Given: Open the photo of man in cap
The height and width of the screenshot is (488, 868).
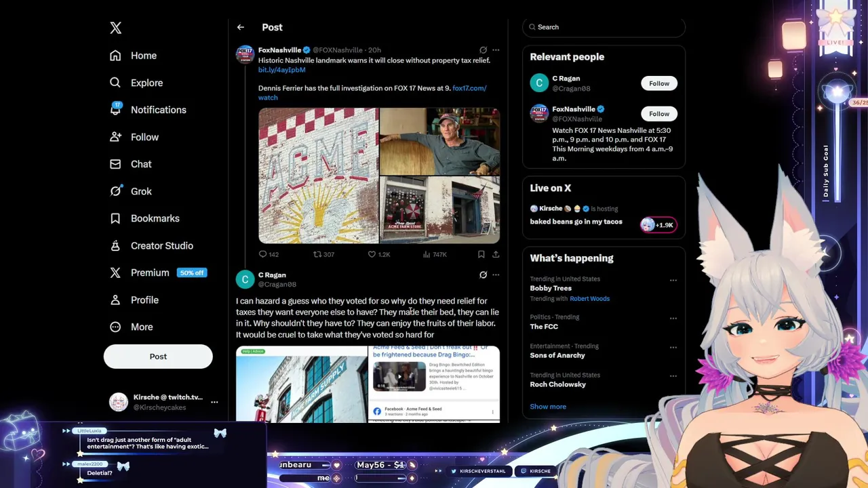Looking at the screenshot, I should [x=439, y=141].
